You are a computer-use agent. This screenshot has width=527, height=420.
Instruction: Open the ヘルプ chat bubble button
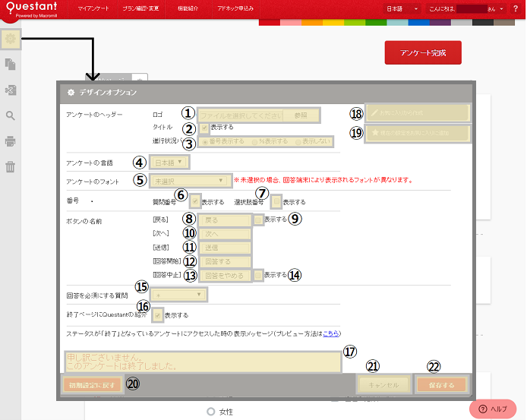point(493,409)
